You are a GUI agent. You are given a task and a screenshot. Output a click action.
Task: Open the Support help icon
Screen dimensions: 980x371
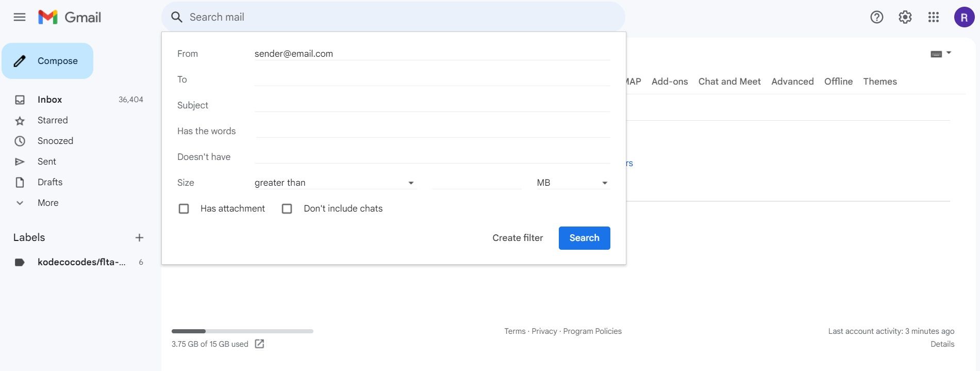(x=876, y=17)
